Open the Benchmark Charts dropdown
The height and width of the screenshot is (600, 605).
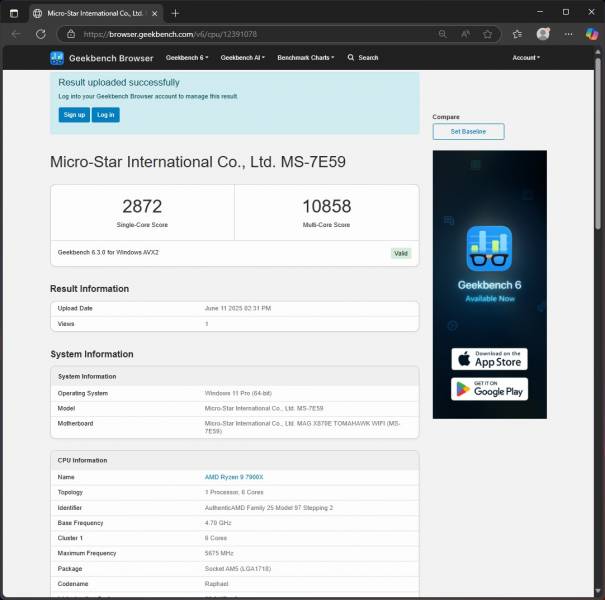tap(305, 57)
